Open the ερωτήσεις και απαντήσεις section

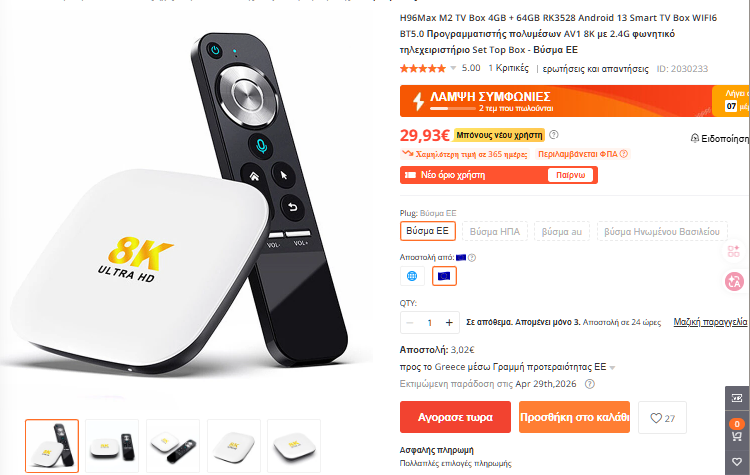coord(596,68)
